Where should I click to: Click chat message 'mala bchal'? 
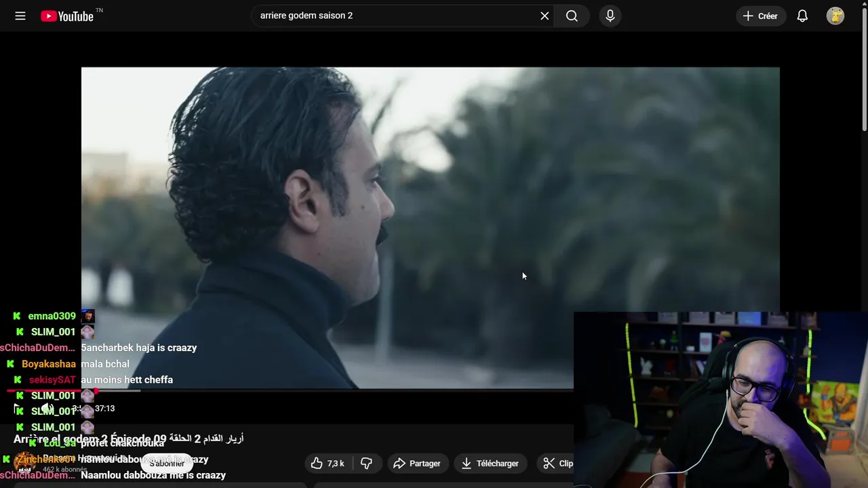tap(105, 364)
